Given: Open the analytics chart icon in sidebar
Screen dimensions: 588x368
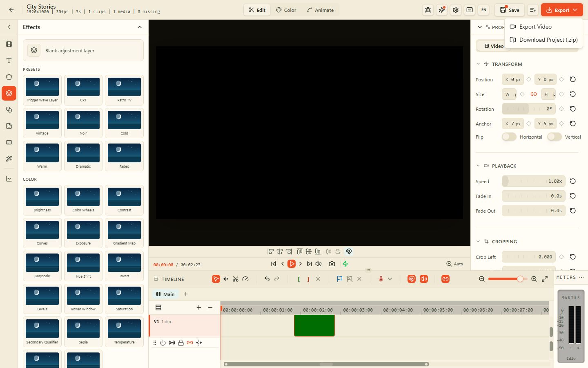Looking at the screenshot, I should (x=9, y=179).
